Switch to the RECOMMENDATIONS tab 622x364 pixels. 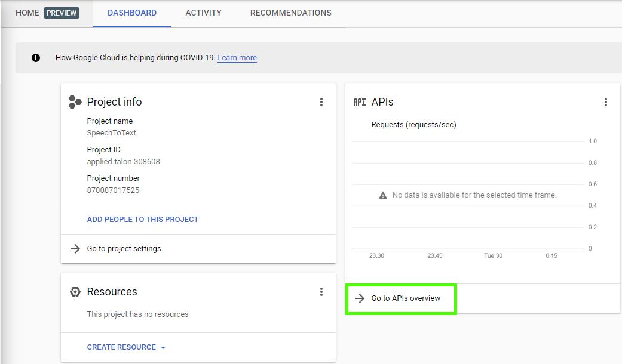[x=290, y=13]
